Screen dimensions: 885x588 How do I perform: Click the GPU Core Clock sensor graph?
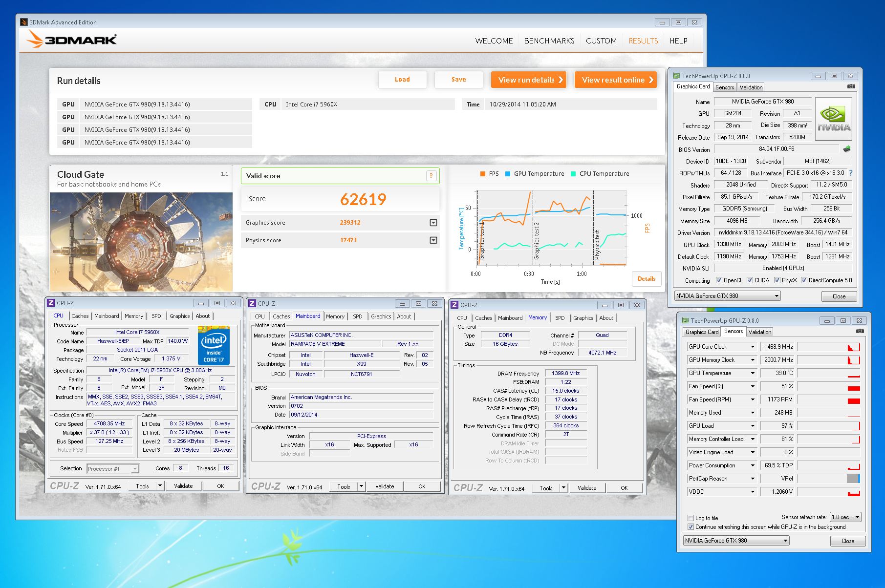click(x=829, y=347)
